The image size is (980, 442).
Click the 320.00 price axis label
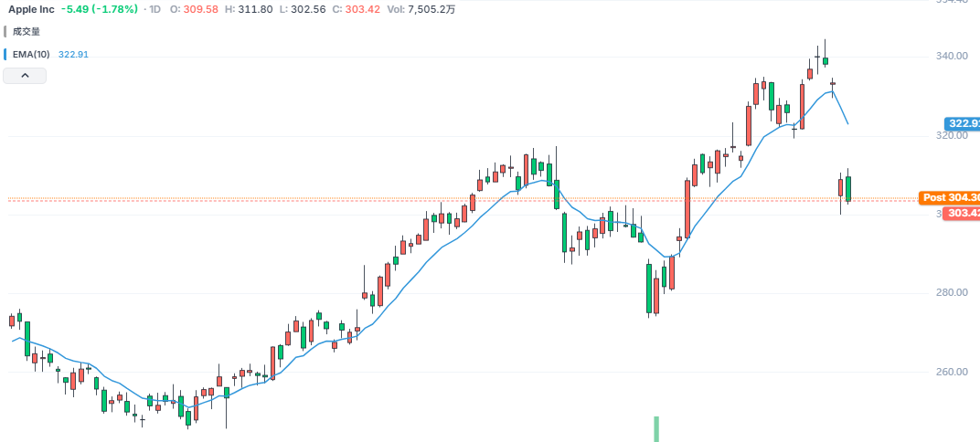click(953, 135)
